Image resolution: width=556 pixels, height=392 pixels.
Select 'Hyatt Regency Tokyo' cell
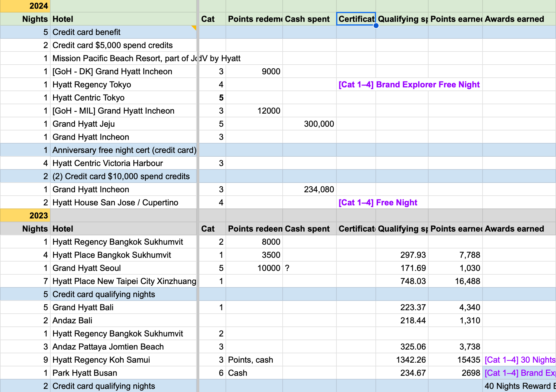pyautogui.click(x=123, y=85)
